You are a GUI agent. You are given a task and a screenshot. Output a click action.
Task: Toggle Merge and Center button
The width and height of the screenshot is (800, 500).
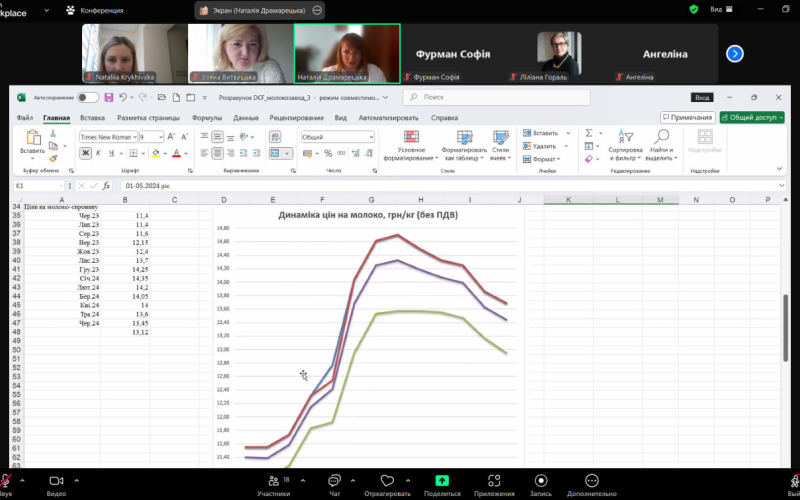[x=275, y=153]
